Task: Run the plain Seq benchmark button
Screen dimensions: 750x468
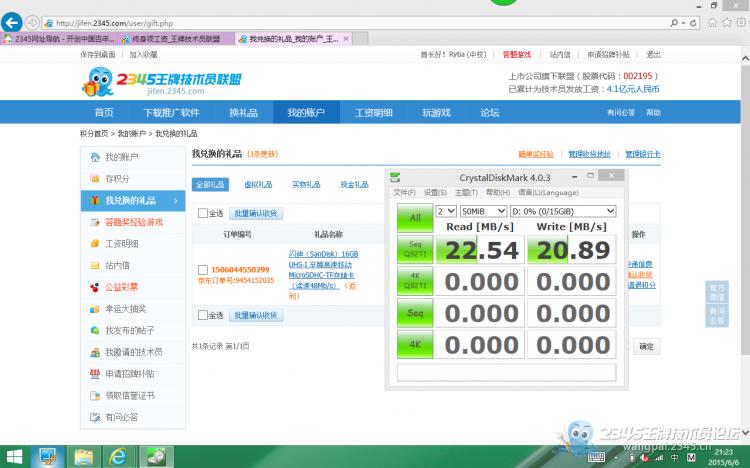Action: coord(415,312)
